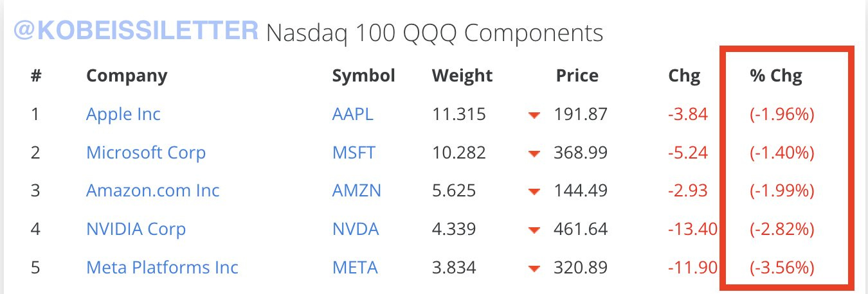Sort by the Company column header
The image size is (868, 294).
[127, 76]
